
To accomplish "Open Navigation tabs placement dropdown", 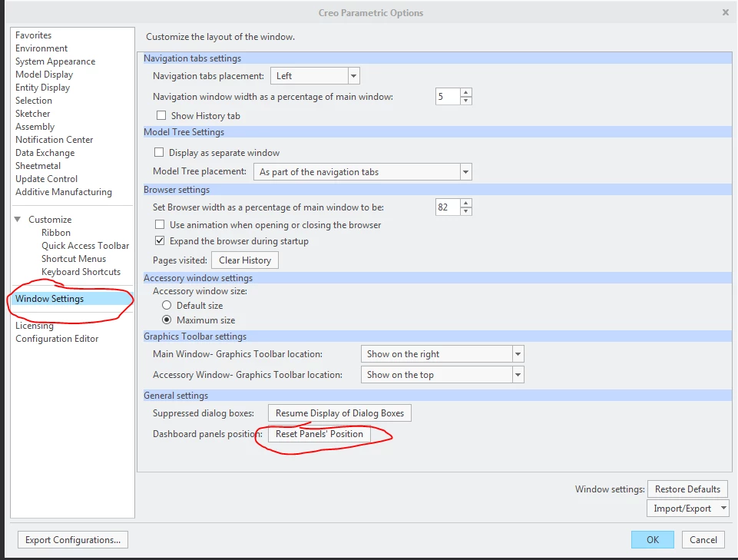I will point(353,76).
